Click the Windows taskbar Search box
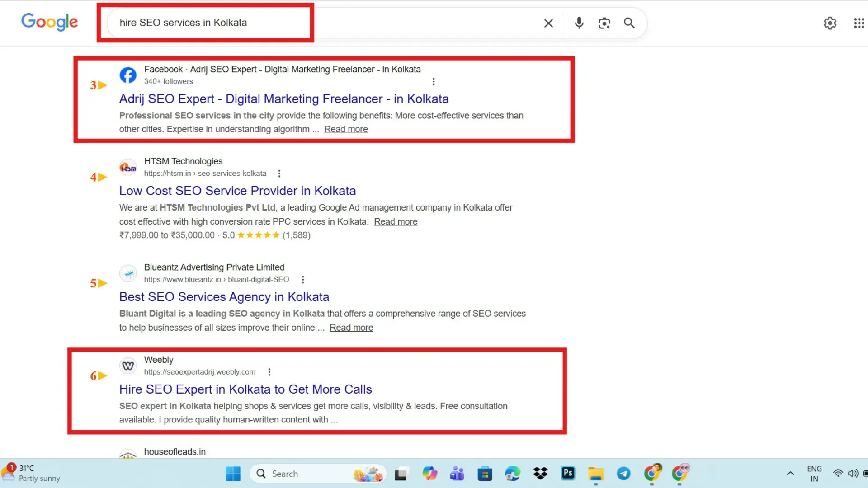Image resolution: width=868 pixels, height=488 pixels. pos(318,474)
